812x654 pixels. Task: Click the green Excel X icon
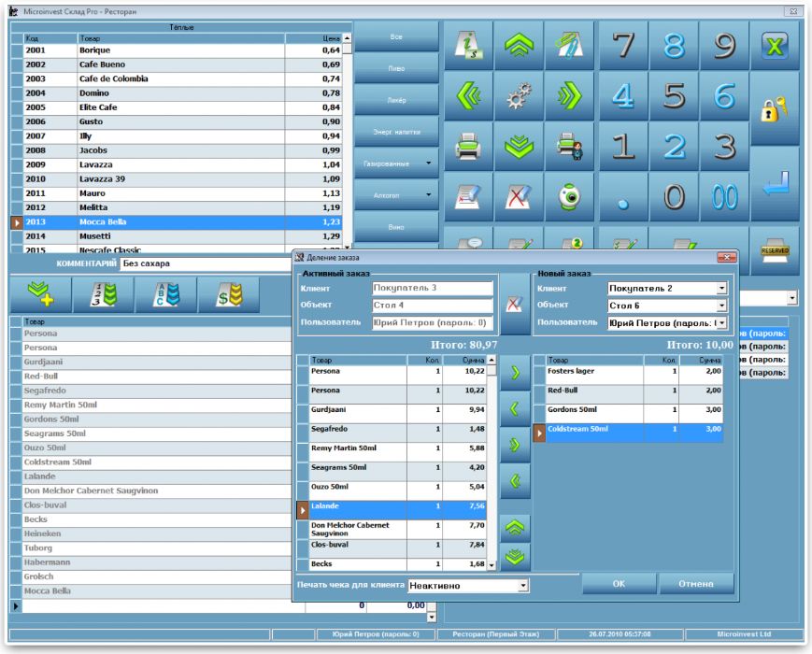(x=775, y=46)
